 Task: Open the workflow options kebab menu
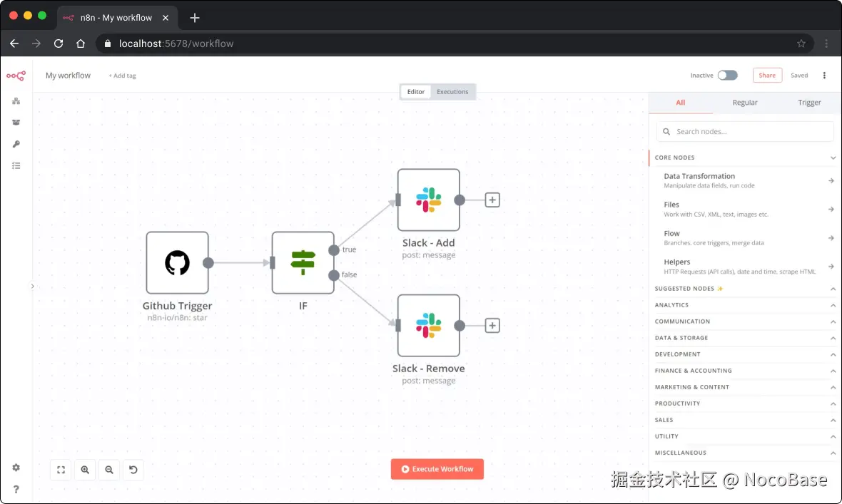coord(824,75)
